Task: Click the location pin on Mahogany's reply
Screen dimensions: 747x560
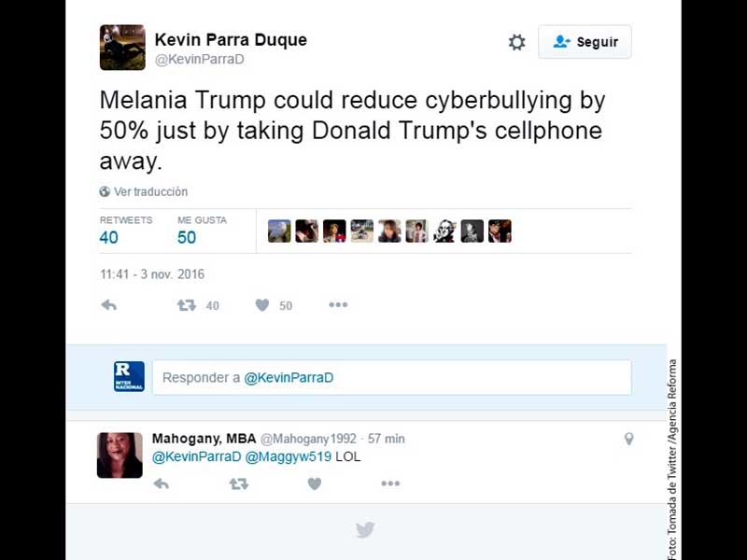Action: point(628,439)
